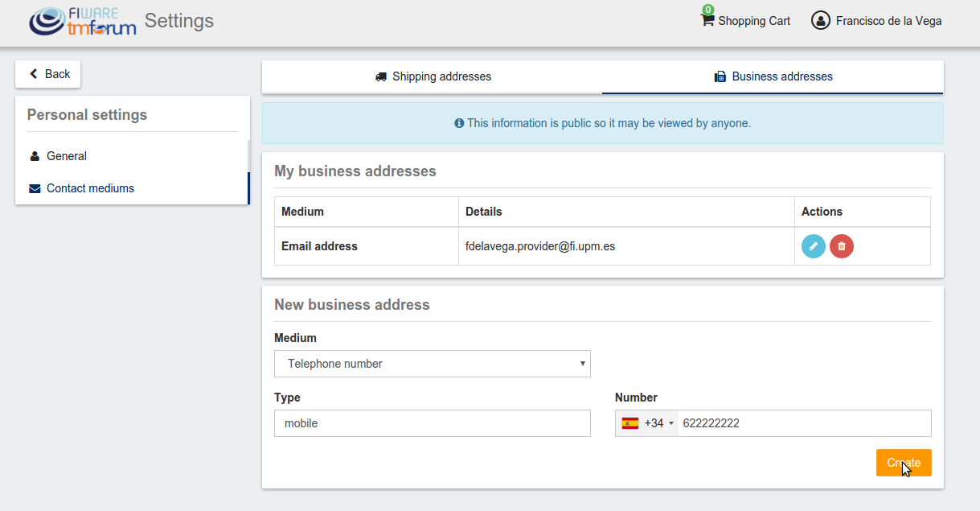Click the public information notice text
The width and height of the screenshot is (980, 511).
609,123
